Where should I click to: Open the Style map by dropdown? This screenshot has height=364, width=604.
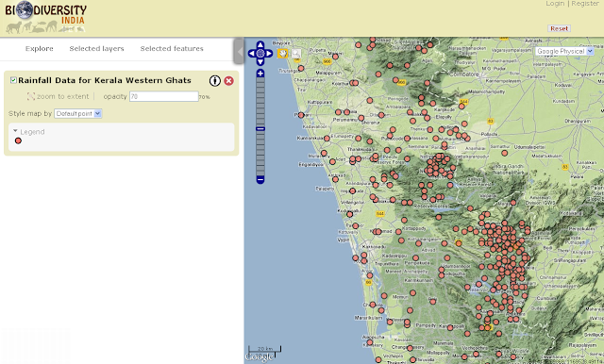(x=78, y=113)
